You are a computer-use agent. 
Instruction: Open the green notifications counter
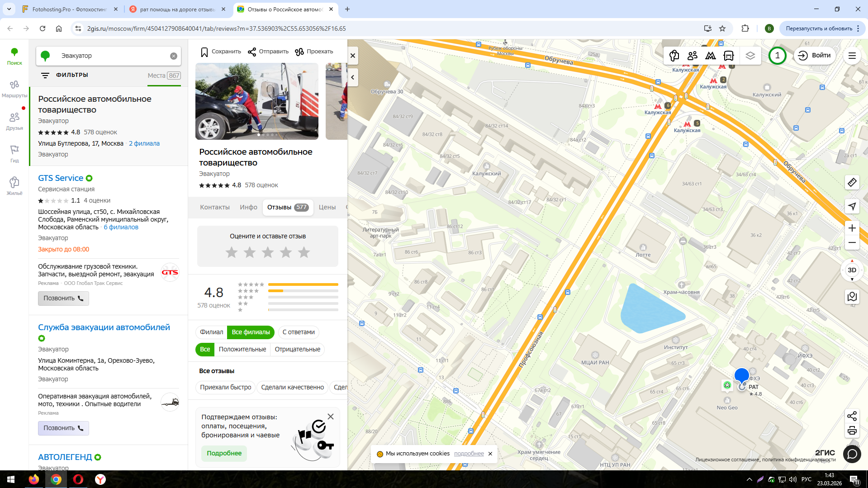(778, 56)
